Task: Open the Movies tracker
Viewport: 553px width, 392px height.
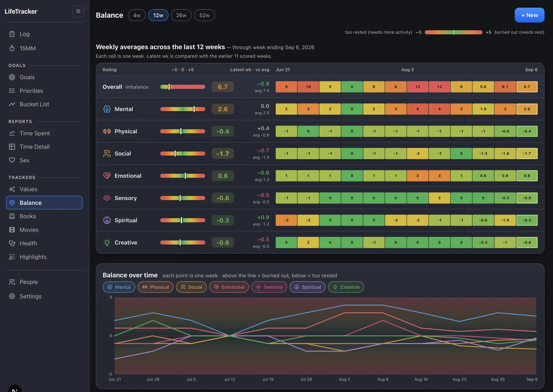Action: [x=44, y=229]
